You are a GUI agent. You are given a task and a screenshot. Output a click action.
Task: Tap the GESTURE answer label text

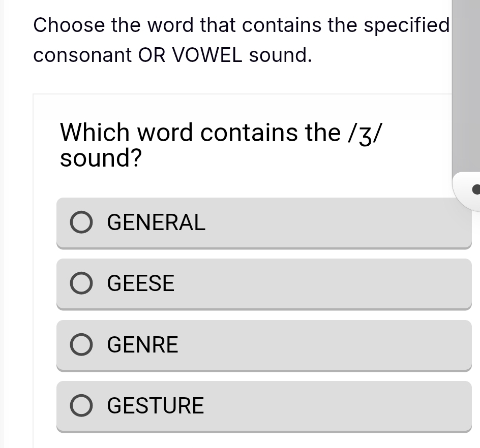156,406
